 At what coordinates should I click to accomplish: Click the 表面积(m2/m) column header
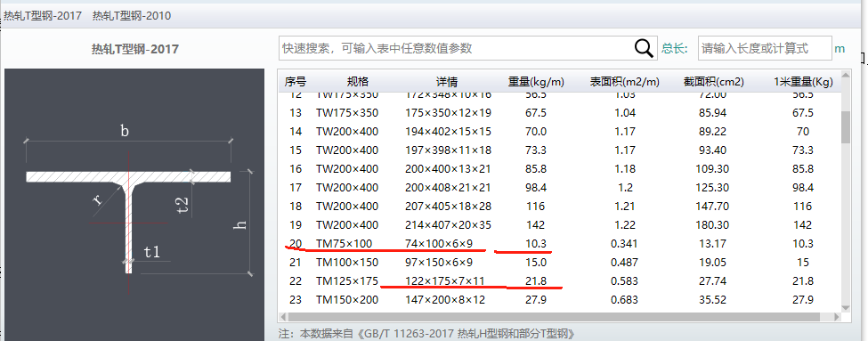pyautogui.click(x=624, y=82)
